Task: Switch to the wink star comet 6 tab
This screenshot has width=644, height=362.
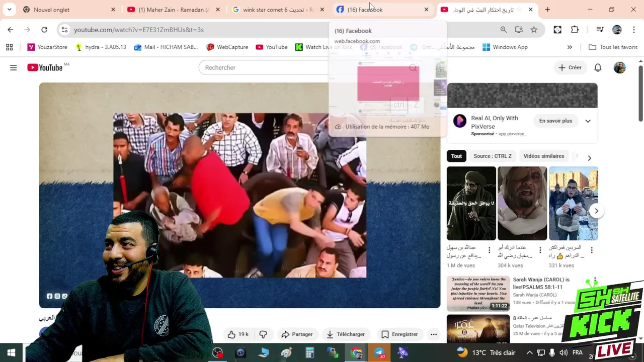Action: 278,10
